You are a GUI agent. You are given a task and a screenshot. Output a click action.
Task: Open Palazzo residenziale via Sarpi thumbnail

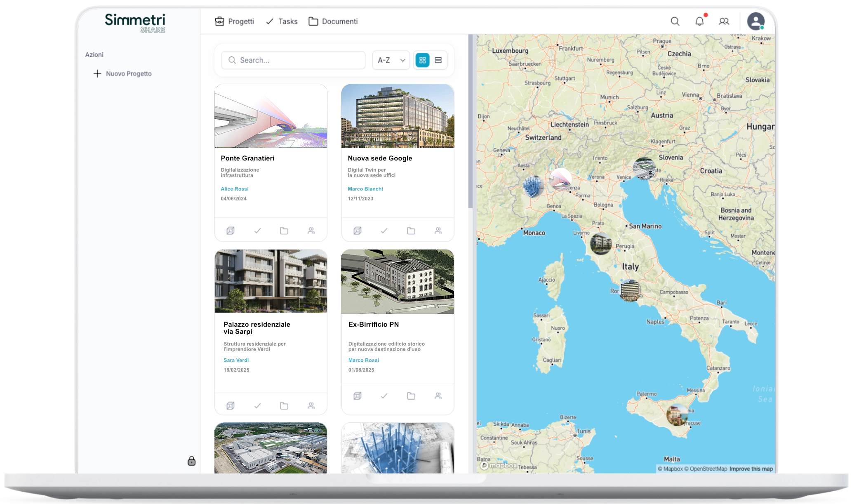271,281
